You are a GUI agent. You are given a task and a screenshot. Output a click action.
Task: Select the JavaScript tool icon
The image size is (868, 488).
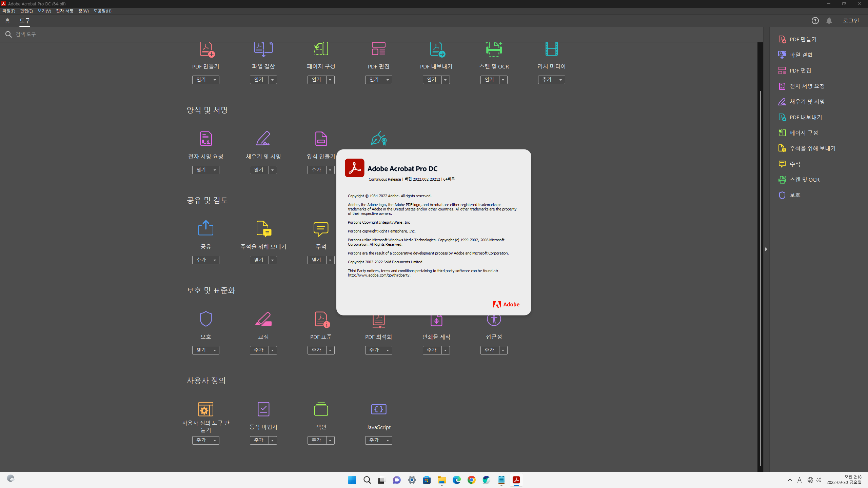[378, 409]
